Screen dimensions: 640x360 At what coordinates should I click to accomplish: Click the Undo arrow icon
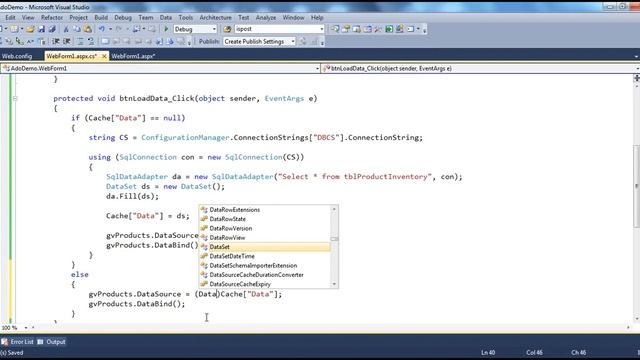[102, 29]
